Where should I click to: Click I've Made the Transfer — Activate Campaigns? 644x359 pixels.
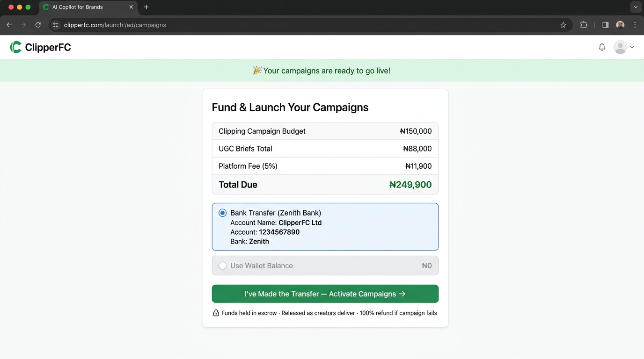click(325, 294)
